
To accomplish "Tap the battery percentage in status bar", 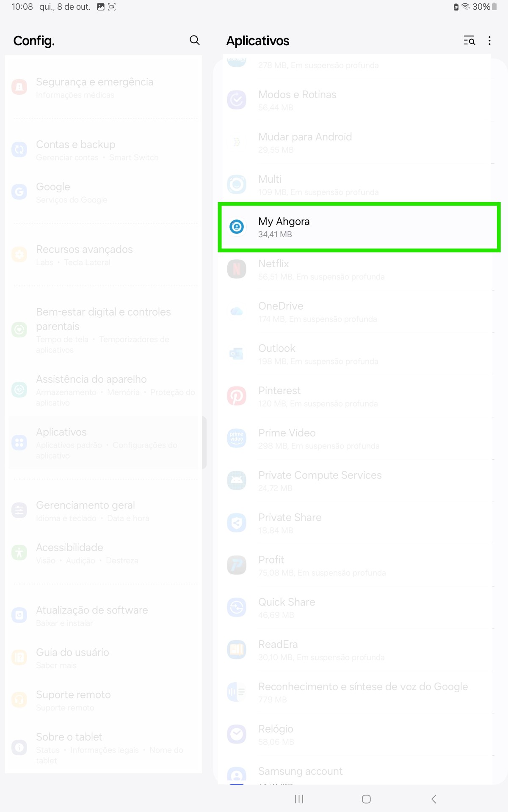I will coord(481,7).
